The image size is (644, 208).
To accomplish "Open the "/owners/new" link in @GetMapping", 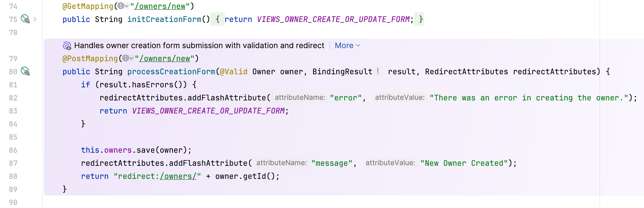I will click(160, 6).
